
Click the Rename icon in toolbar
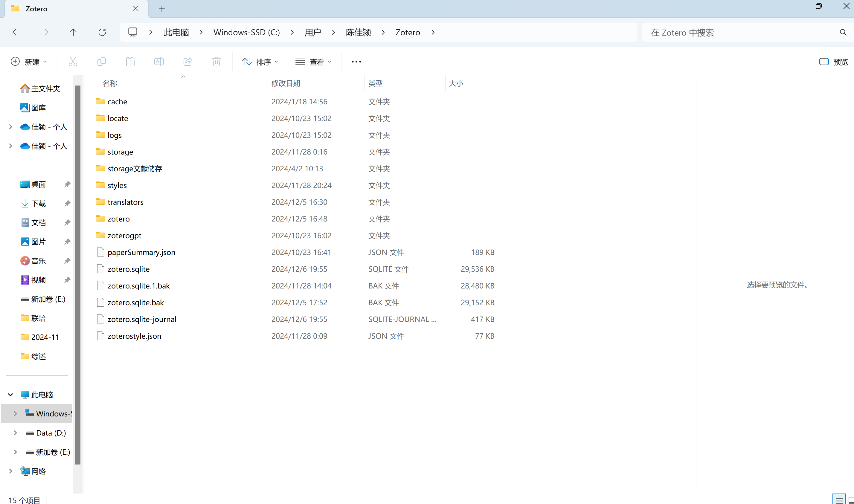(x=159, y=62)
